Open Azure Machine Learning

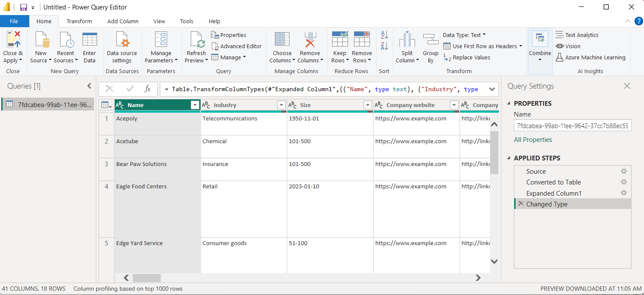point(590,57)
